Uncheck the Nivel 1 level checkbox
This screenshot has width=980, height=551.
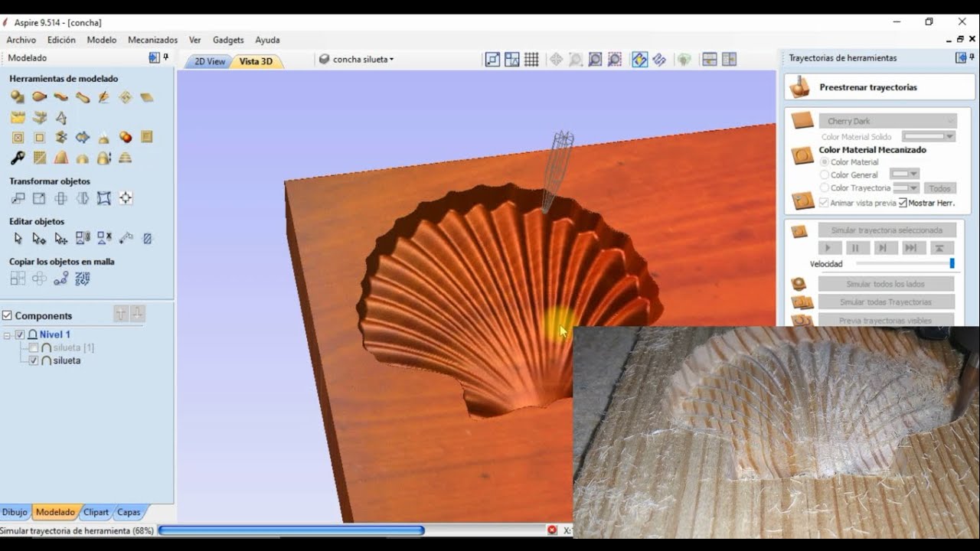(20, 334)
